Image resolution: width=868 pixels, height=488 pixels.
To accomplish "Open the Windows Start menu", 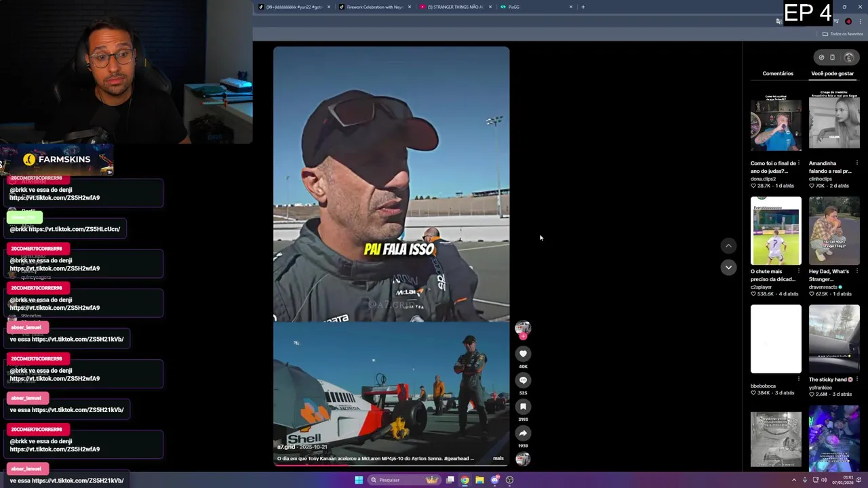I will [359, 480].
